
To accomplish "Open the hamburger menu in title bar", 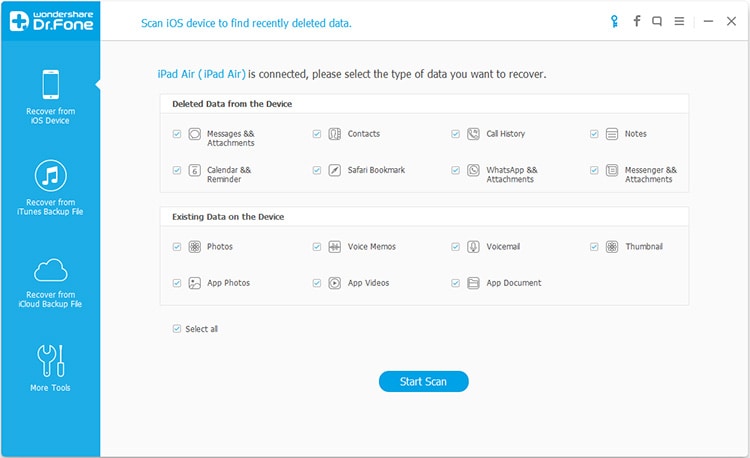I will tap(679, 21).
